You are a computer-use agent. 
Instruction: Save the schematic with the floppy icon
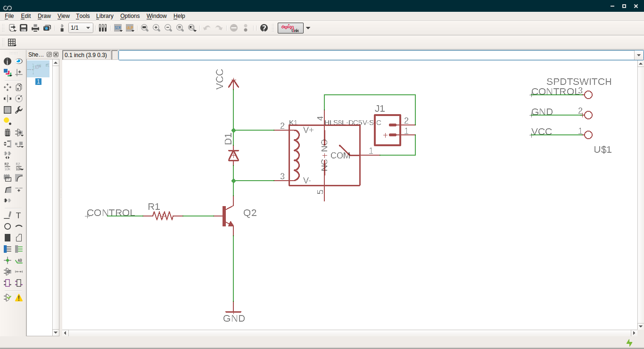point(24,28)
